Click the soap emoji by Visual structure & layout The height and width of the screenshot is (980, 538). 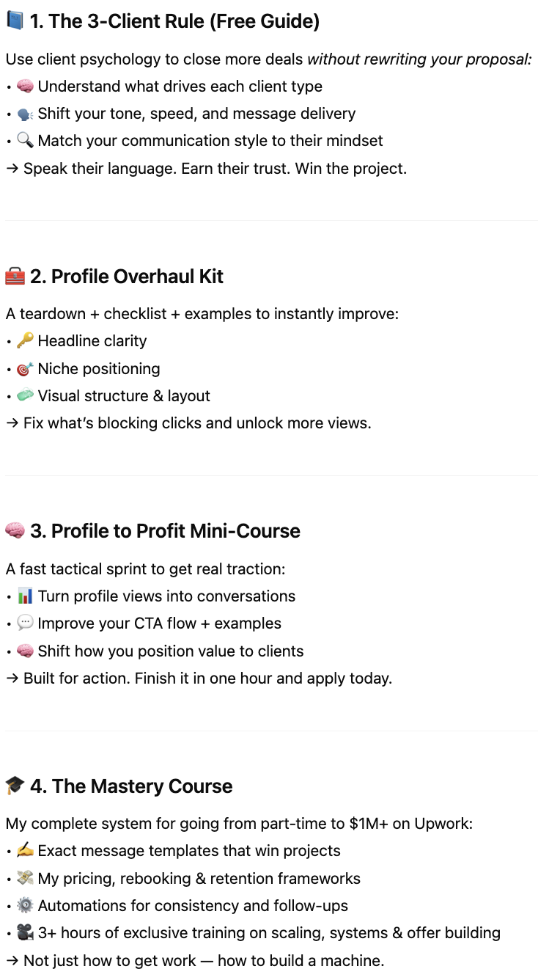tap(25, 395)
